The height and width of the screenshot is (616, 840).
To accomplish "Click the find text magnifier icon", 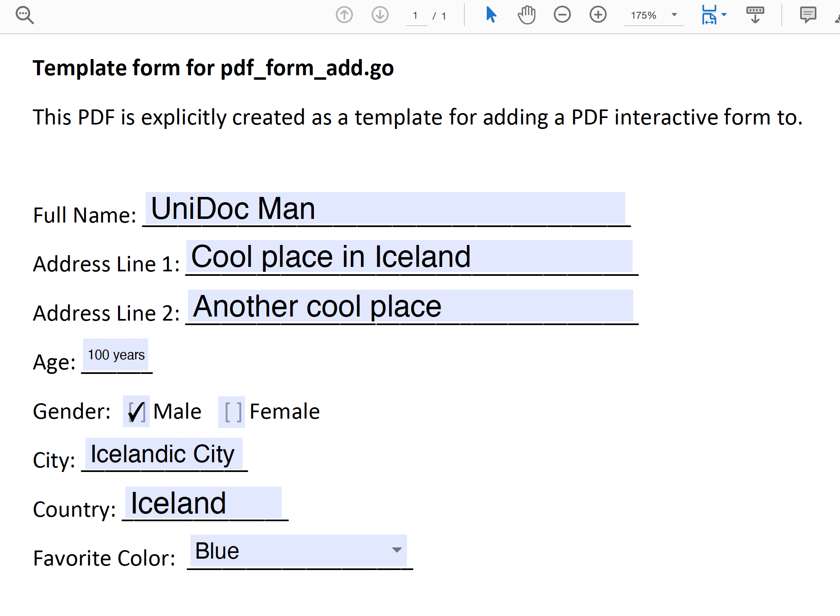I will 24,15.
